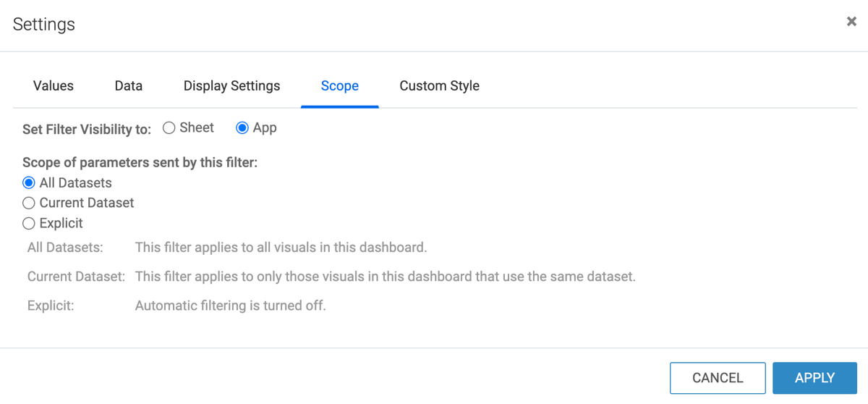Open the Data tab
The height and width of the screenshot is (404, 868).
tap(128, 85)
